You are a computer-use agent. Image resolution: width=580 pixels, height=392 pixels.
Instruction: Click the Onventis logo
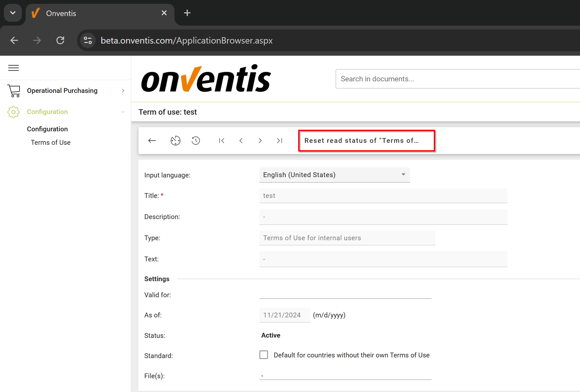click(206, 79)
